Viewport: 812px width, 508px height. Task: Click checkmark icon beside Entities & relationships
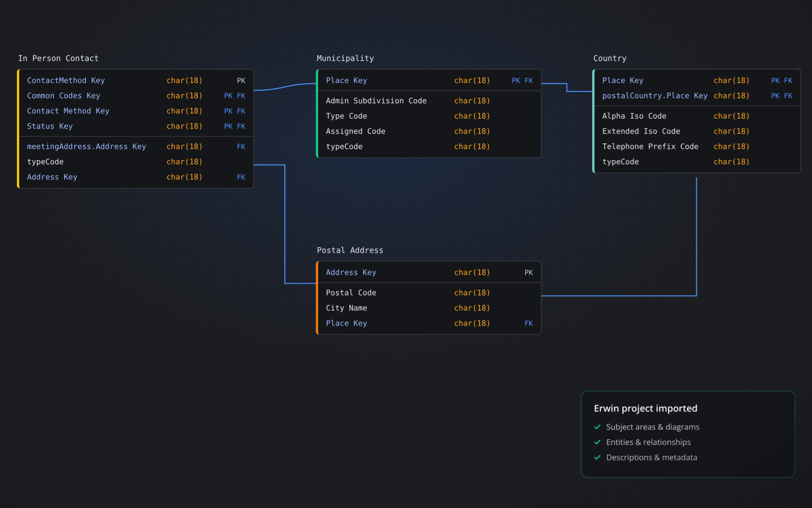[x=597, y=442]
